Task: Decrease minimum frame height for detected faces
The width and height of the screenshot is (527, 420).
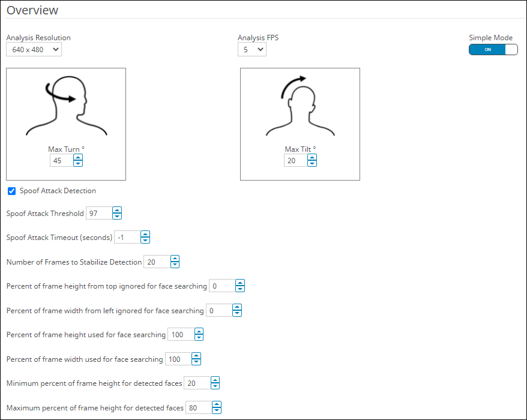Action: [x=215, y=386]
